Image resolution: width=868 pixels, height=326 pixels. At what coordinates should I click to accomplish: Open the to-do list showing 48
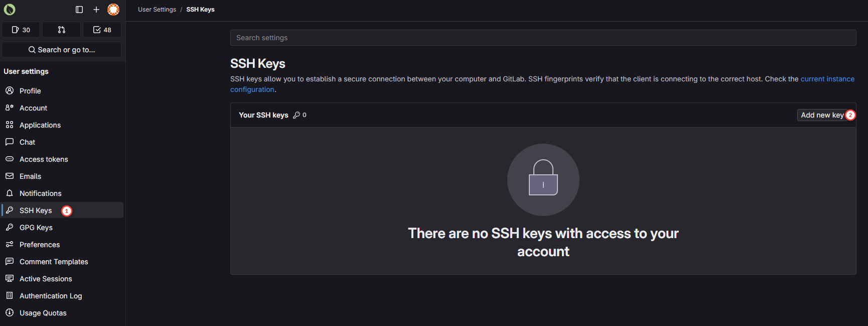click(102, 30)
